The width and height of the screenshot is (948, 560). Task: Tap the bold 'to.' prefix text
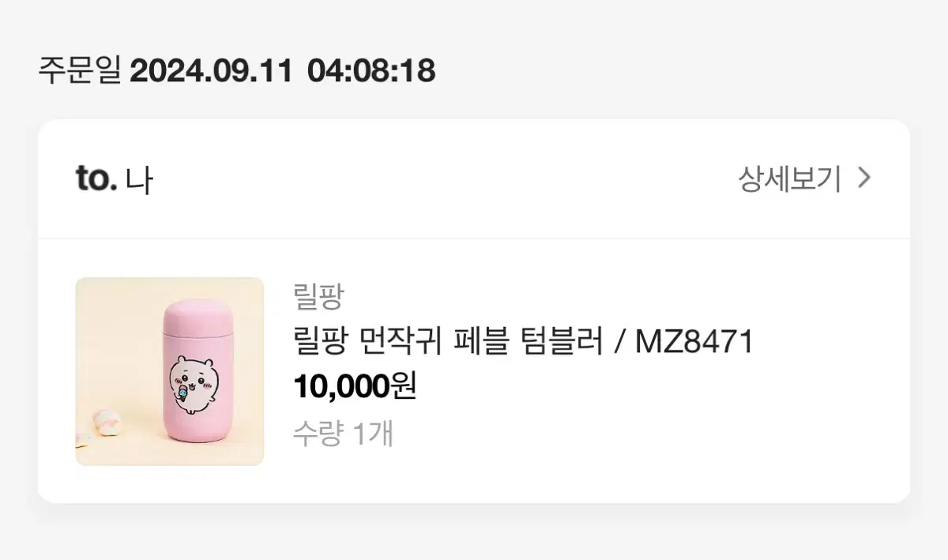point(96,179)
